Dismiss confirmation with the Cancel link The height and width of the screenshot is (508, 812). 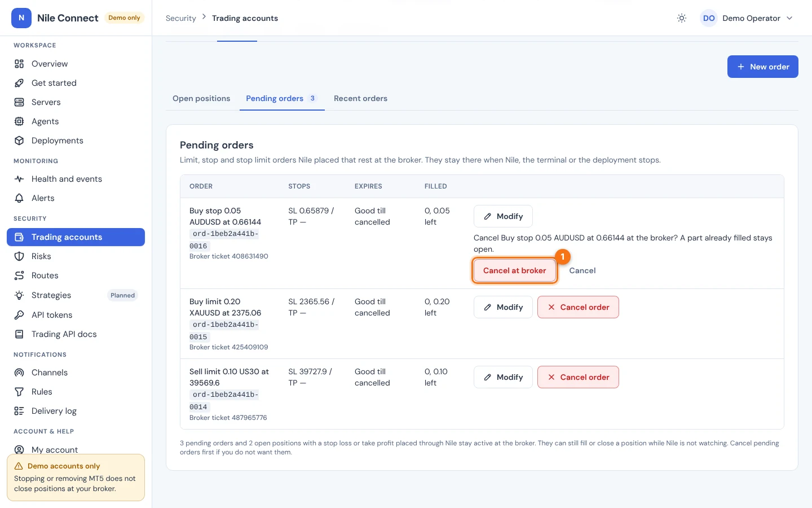[x=582, y=270]
